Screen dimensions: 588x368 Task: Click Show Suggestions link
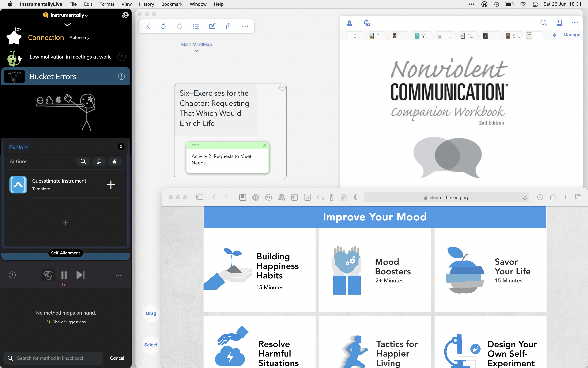point(66,322)
